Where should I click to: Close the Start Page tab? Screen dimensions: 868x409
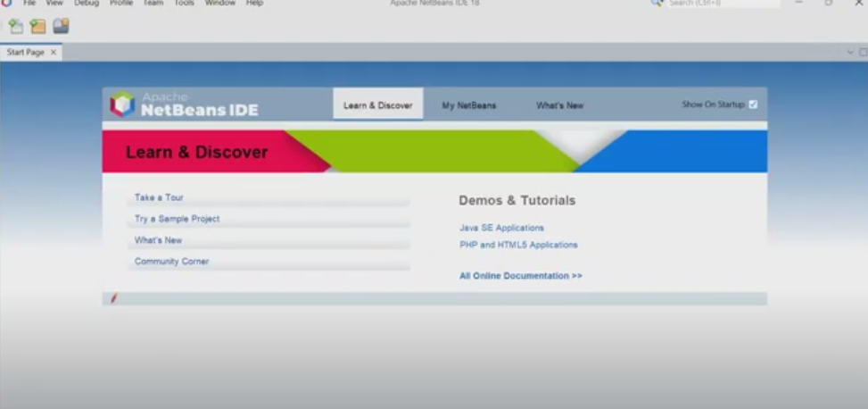[54, 52]
